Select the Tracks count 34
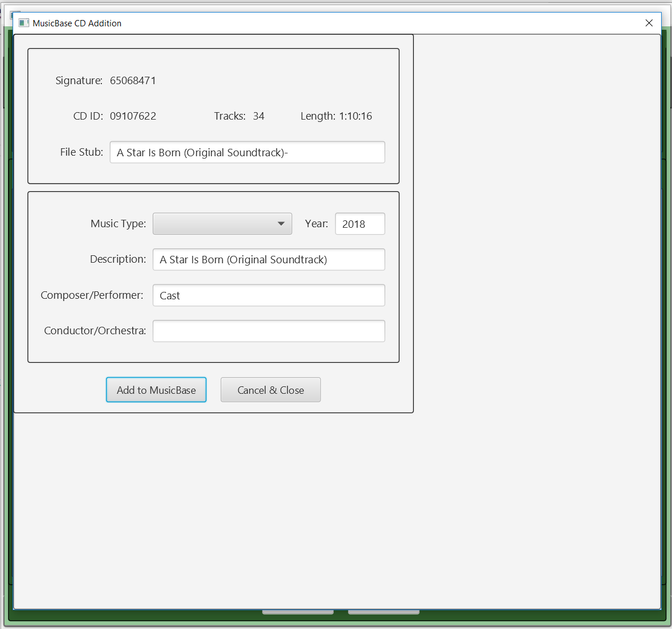672x629 pixels. [258, 116]
